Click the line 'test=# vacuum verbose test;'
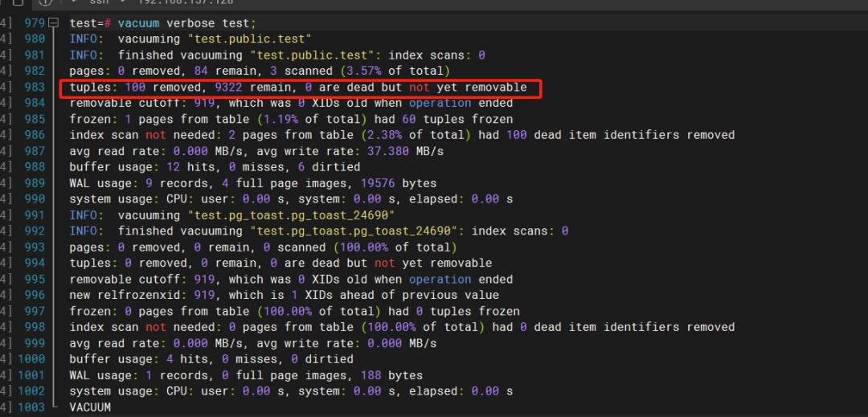The height and width of the screenshot is (417, 868). [x=163, y=23]
